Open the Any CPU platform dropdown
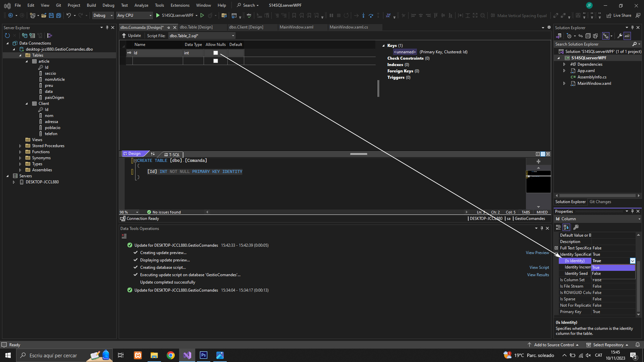The width and height of the screenshot is (644, 362). (134, 15)
